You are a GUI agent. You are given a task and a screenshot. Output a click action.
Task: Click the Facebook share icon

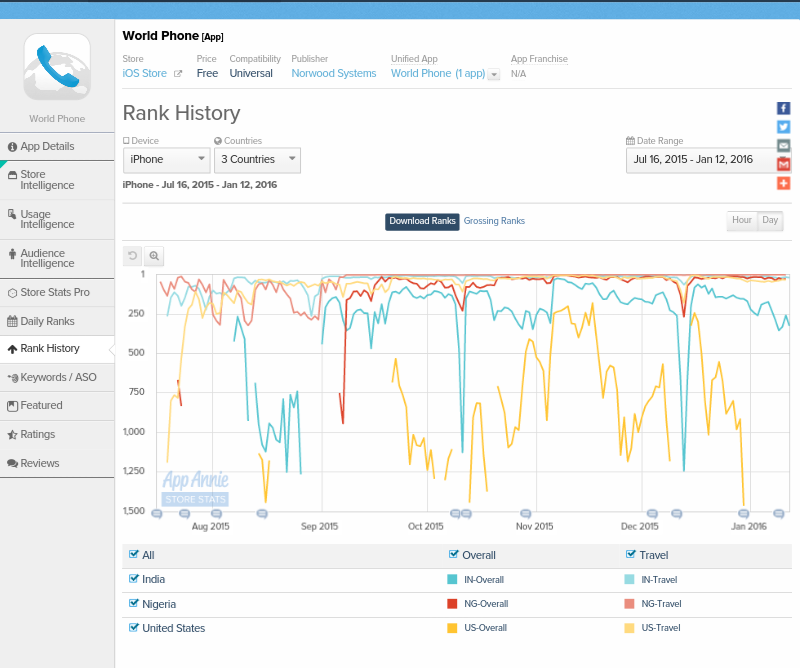pos(784,108)
